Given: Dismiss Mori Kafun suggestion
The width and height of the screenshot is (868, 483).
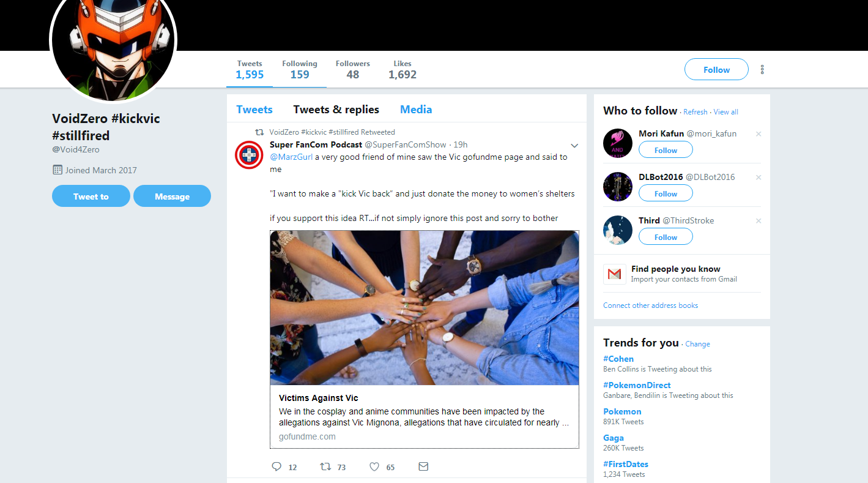Looking at the screenshot, I should (759, 133).
